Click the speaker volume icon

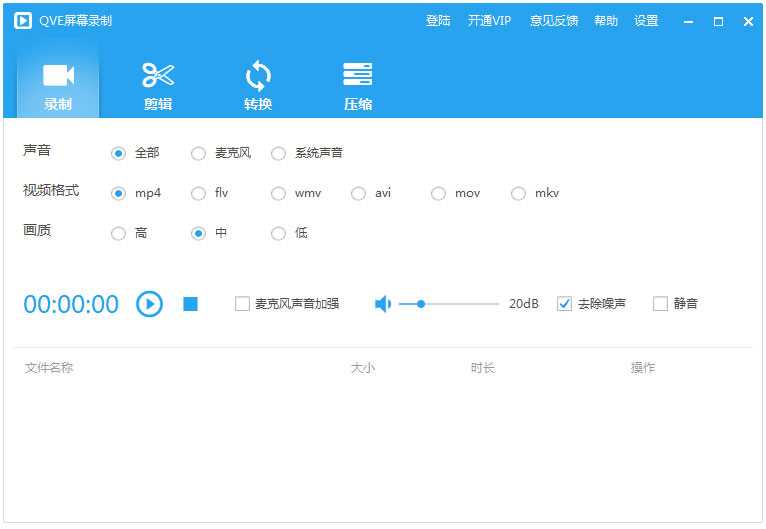click(x=383, y=304)
